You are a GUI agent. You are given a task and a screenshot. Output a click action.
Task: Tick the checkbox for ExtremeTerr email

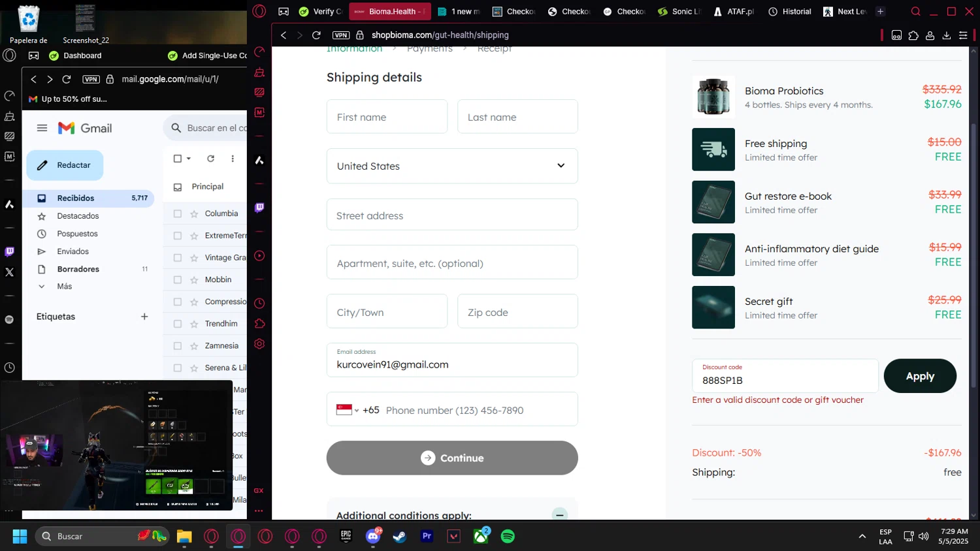(x=178, y=236)
